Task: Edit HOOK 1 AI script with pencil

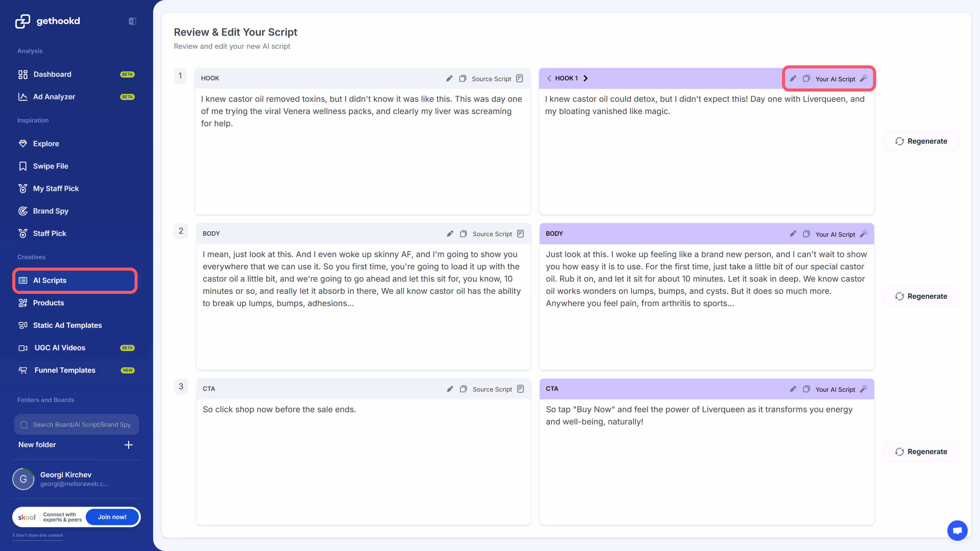Action: (x=793, y=78)
